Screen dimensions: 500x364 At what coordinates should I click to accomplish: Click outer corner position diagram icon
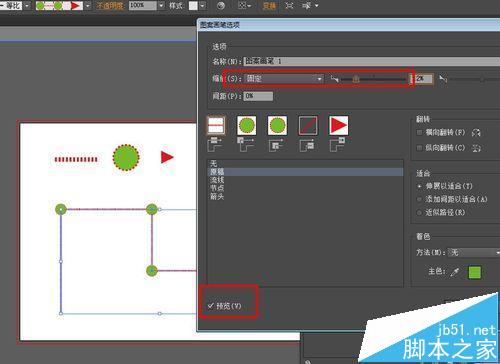[246, 144]
